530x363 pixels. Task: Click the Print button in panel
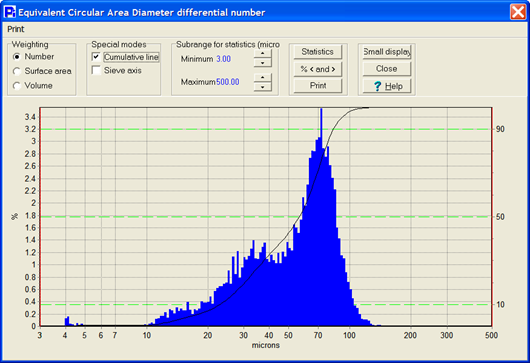coord(318,86)
